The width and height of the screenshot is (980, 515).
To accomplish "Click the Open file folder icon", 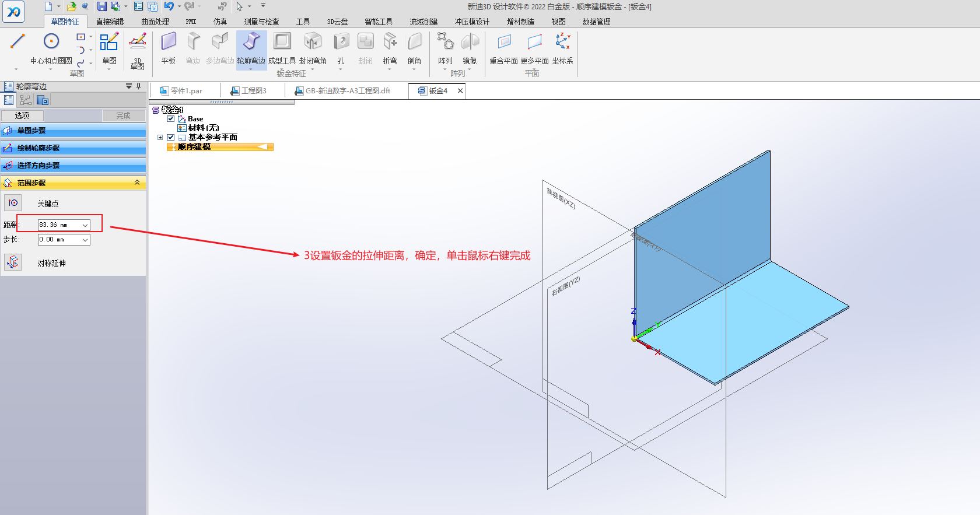I will [71, 6].
